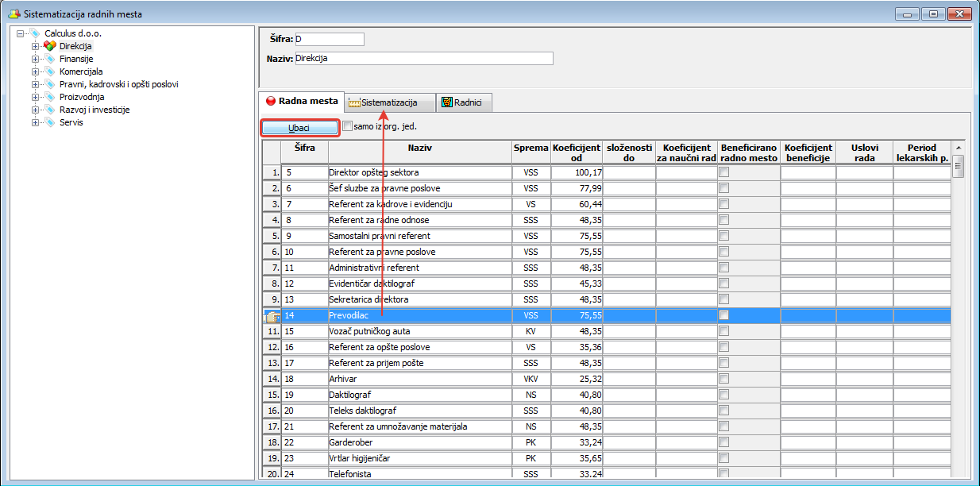Check Beneficirano for Prevodilac row
This screenshot has width=980, height=486.
[723, 315]
